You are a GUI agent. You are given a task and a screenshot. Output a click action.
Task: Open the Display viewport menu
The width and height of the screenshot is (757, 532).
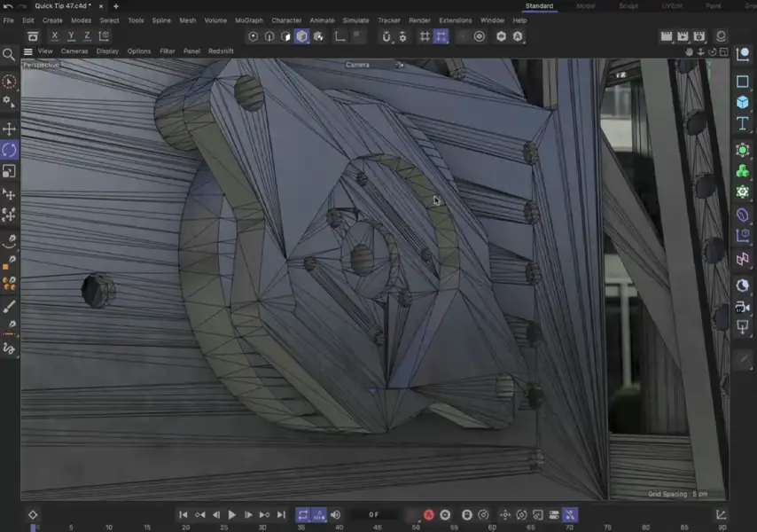pos(105,51)
